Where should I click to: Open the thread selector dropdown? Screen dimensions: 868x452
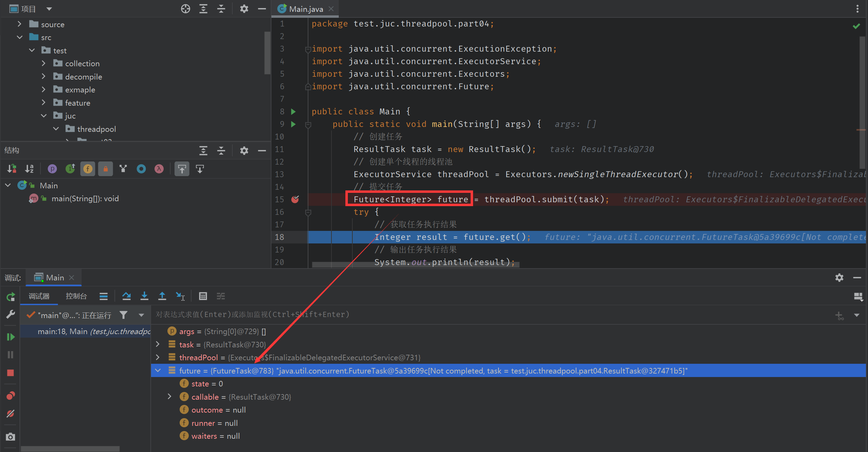141,315
